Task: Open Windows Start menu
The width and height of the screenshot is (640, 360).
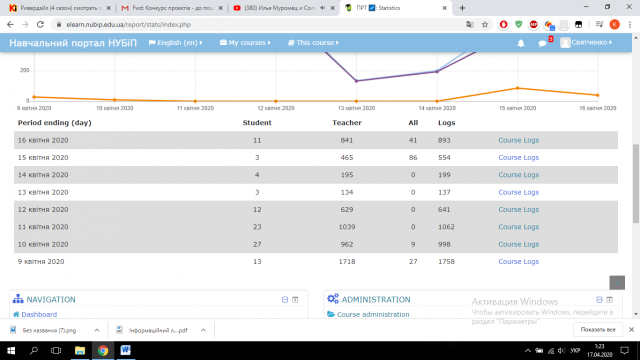Action: 11,351
